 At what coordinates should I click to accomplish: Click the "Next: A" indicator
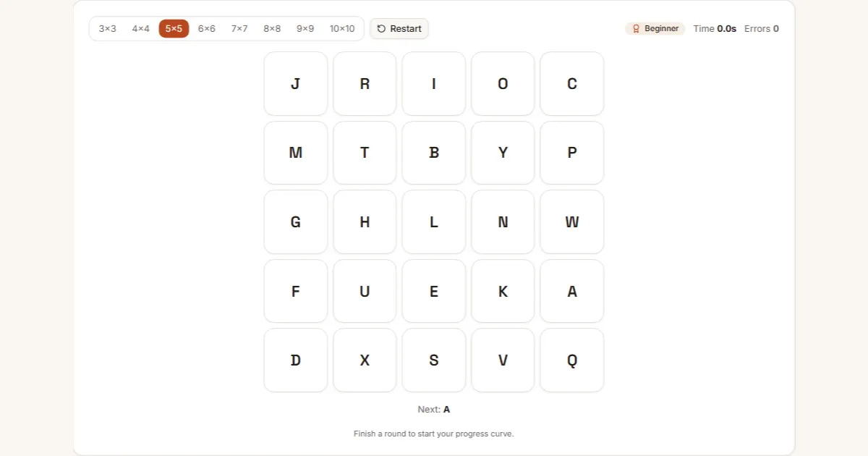pos(434,410)
